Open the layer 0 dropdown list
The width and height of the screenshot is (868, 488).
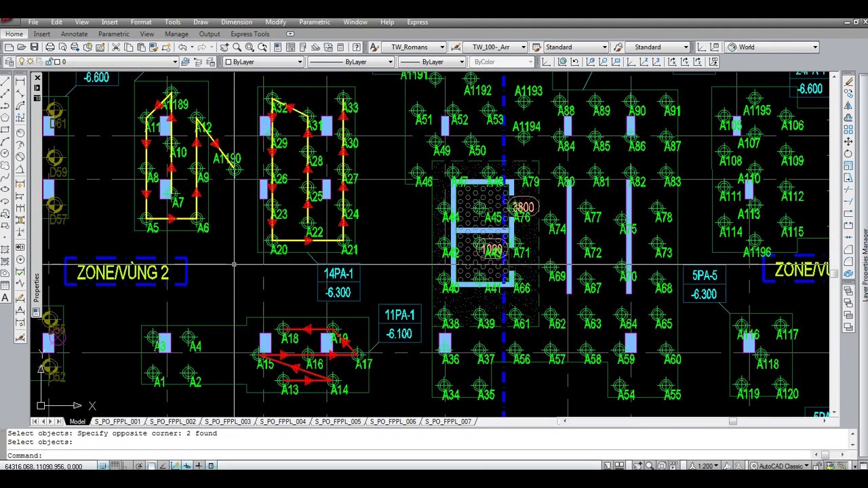(x=174, y=62)
